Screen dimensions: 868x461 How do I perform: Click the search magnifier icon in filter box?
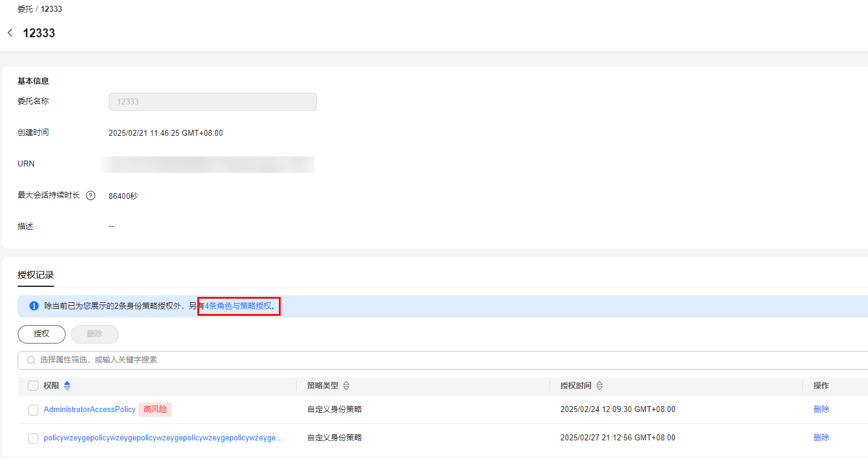click(31, 360)
